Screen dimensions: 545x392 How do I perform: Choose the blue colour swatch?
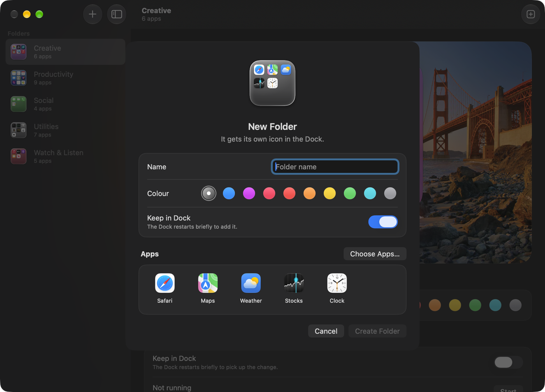coord(229,193)
